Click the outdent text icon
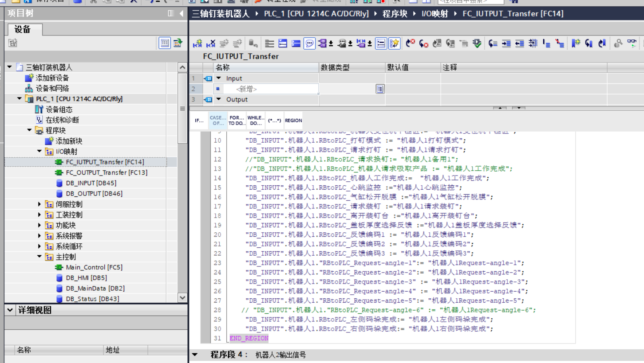The image size is (644, 363). coord(520,43)
